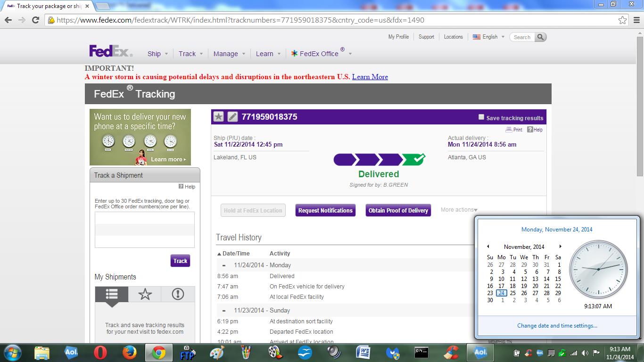Click 'On FedEx vehicle for delivery' activity

[x=307, y=287]
